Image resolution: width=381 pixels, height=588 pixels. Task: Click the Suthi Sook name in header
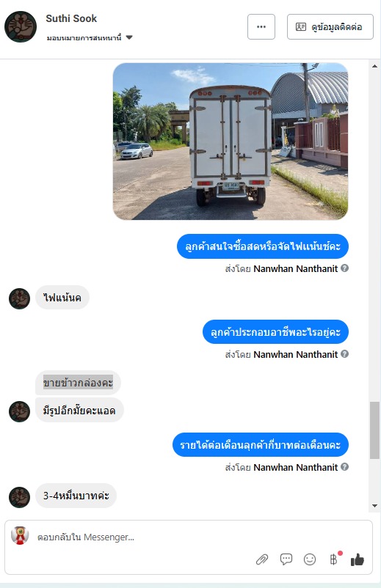tap(71, 18)
